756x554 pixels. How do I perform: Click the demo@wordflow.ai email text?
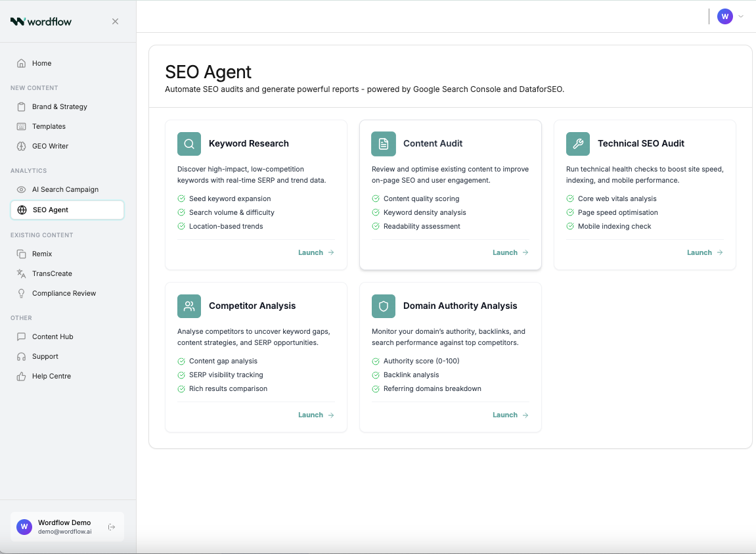pos(64,532)
